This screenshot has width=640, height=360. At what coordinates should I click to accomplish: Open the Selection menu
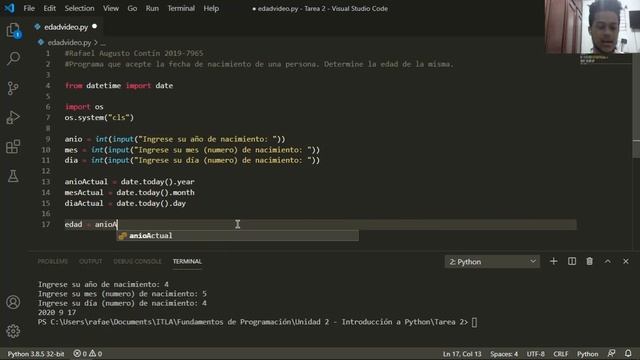(79, 8)
